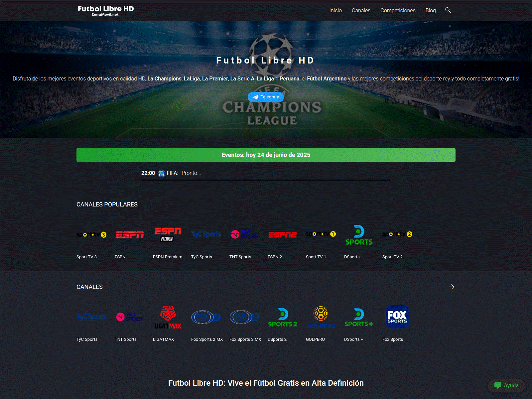Click the ESPN 2 channel logo
Viewport: 532px width, 399px height.
click(283, 234)
